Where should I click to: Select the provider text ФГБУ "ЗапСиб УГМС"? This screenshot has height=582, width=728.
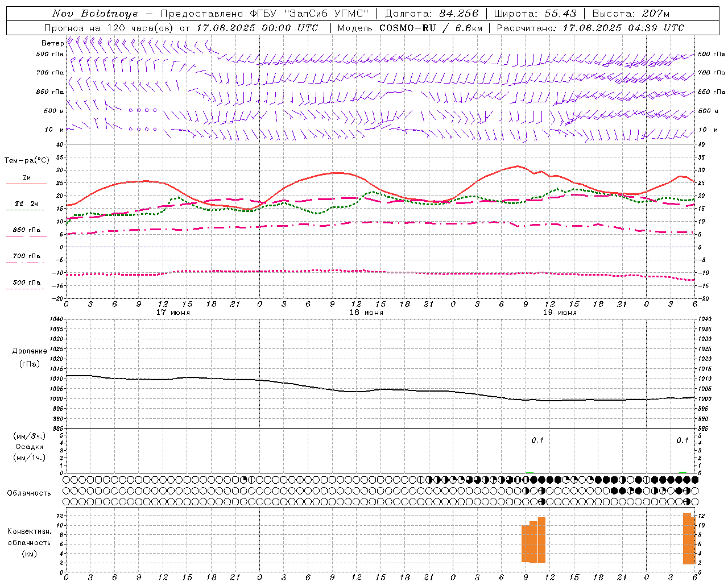[310, 14]
